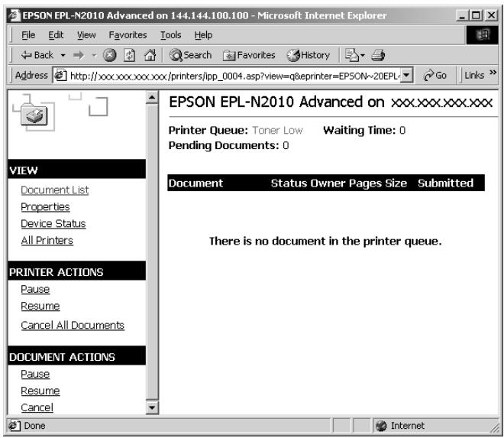
Task: Click the Toner Low status text
Action: click(x=277, y=131)
